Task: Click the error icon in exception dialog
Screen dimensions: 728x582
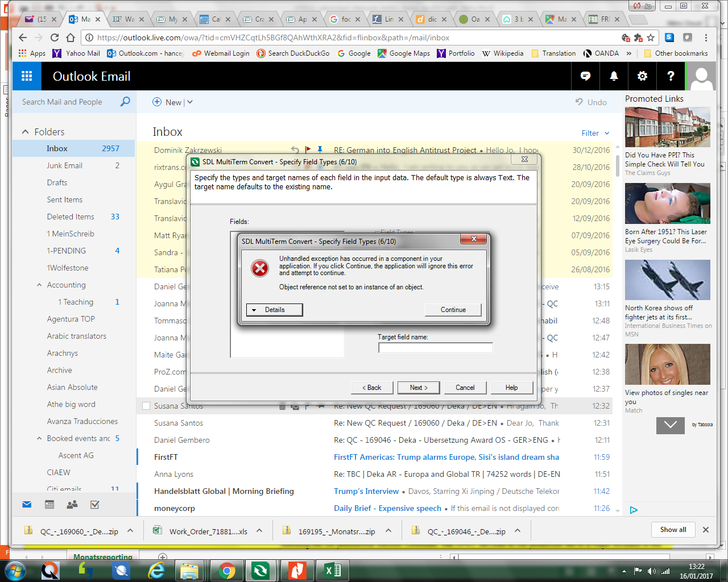Action: (260, 268)
